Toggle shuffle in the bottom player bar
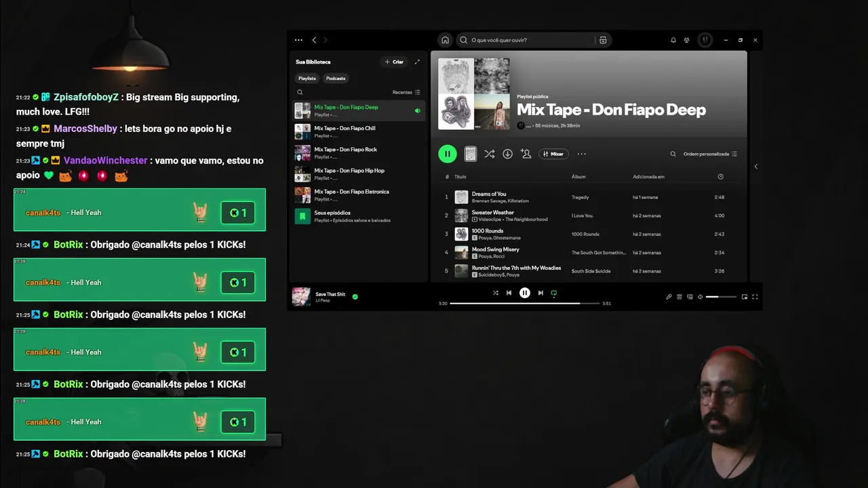Screen dimensions: 868x488 [495, 293]
